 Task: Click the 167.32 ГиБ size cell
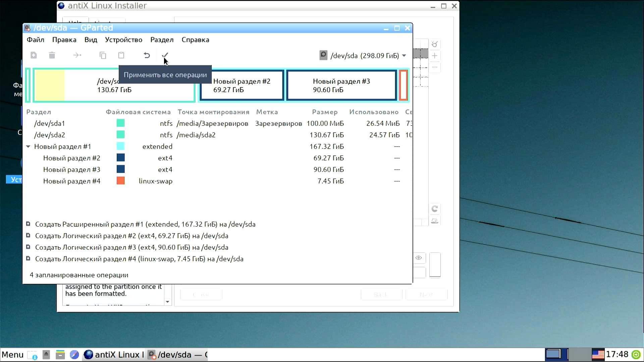click(326, 146)
